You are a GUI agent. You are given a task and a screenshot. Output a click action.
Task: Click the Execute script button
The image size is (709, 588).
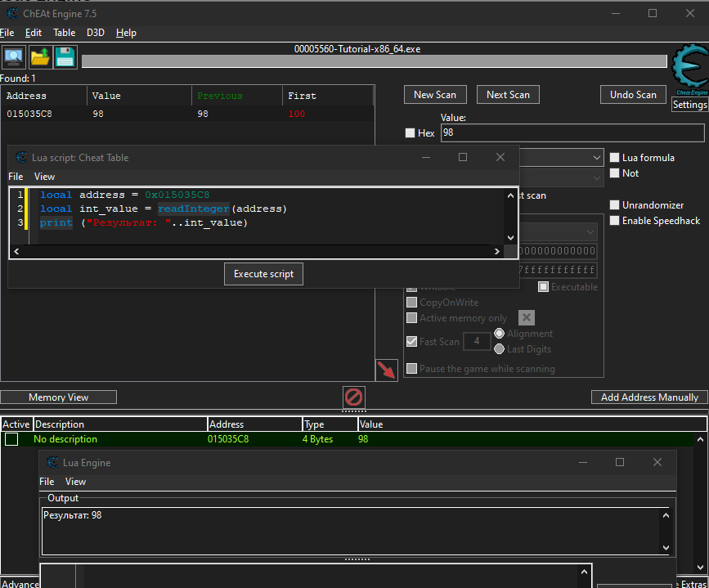tap(263, 274)
